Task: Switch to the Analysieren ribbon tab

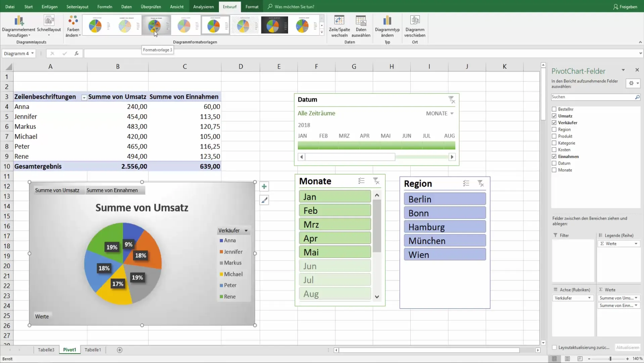Action: tap(203, 7)
